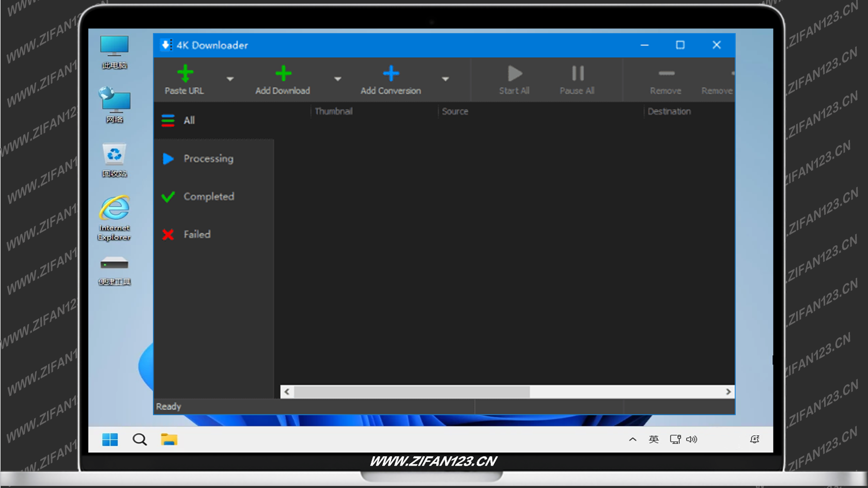868x488 pixels.
Task: Click the Ready status bar text
Action: tap(168, 406)
